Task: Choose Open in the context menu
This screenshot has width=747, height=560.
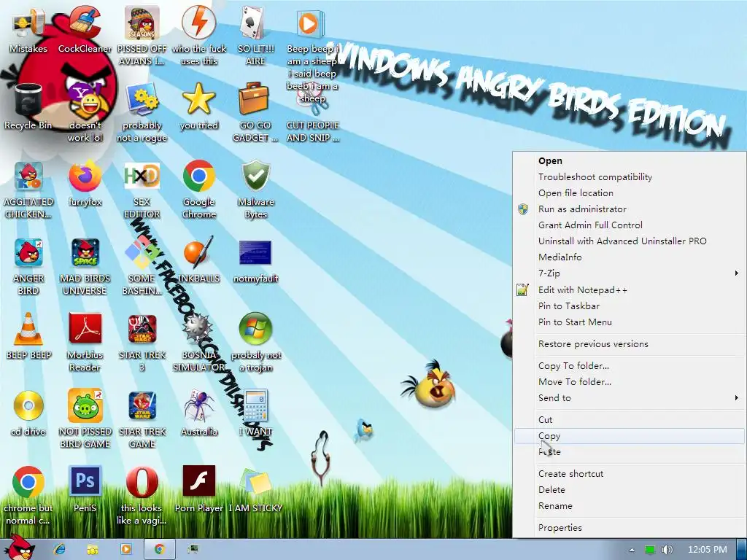Action: [x=628, y=161]
